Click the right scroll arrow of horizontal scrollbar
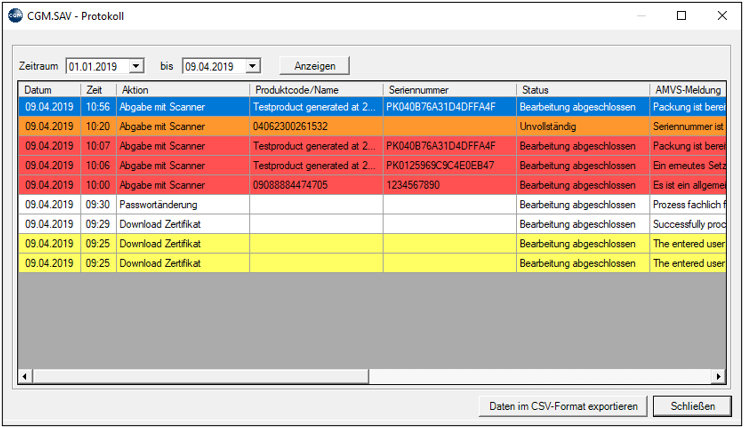The image size is (744, 428). (719, 376)
